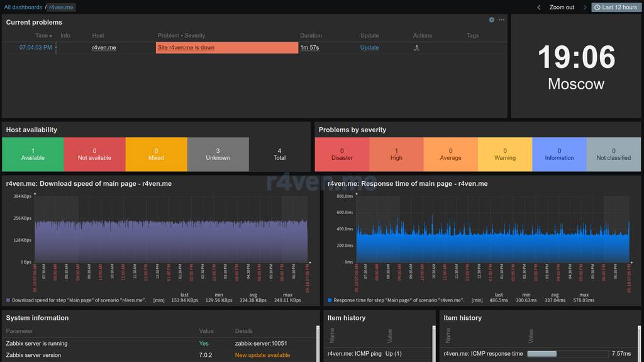
Task: Shift time range back with left arrow
Action: [x=539, y=8]
